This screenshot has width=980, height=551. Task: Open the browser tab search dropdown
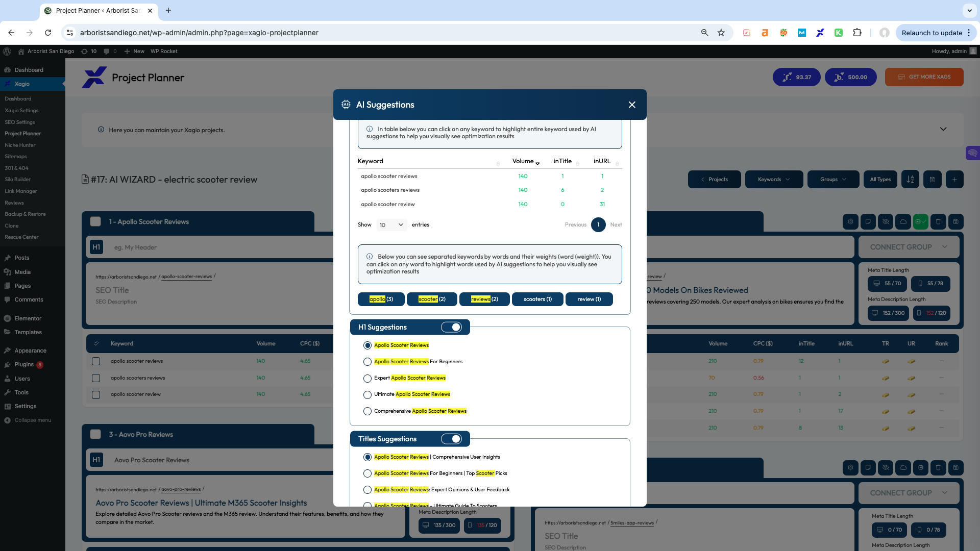click(969, 10)
